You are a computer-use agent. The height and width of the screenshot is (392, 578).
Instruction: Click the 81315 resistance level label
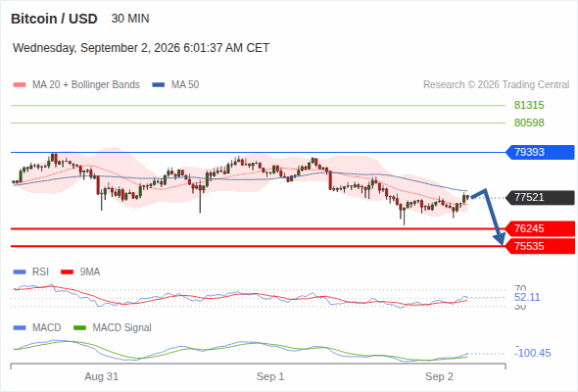[x=529, y=105]
